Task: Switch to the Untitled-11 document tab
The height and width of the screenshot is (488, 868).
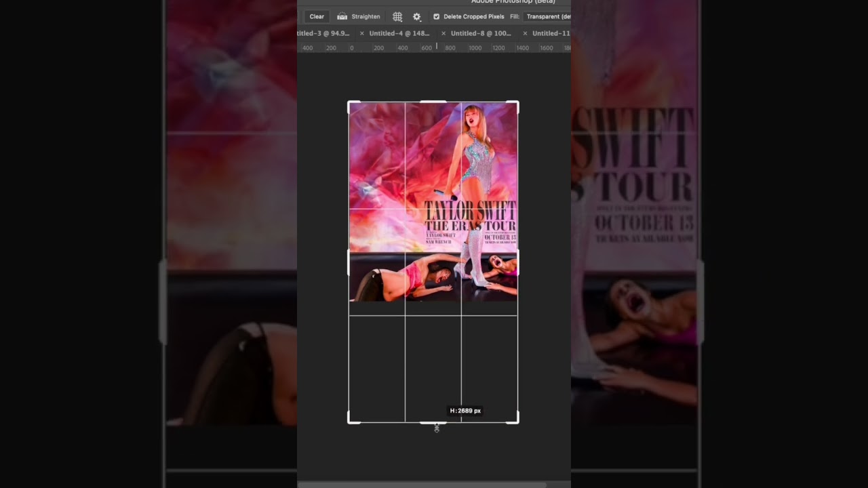Action: click(x=551, y=33)
